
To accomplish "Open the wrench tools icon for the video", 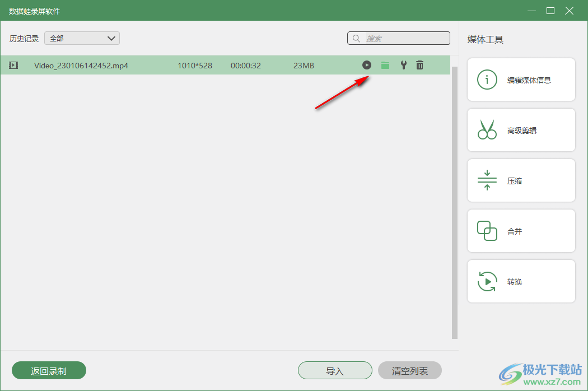I will [x=404, y=65].
